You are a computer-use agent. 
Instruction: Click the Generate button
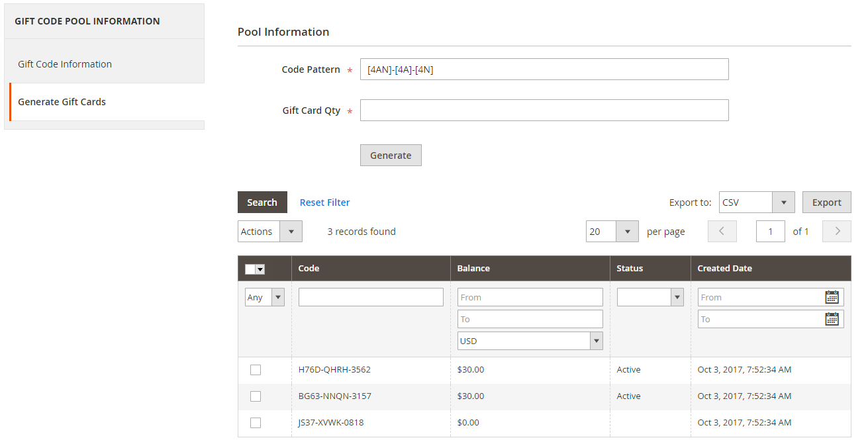click(x=391, y=156)
